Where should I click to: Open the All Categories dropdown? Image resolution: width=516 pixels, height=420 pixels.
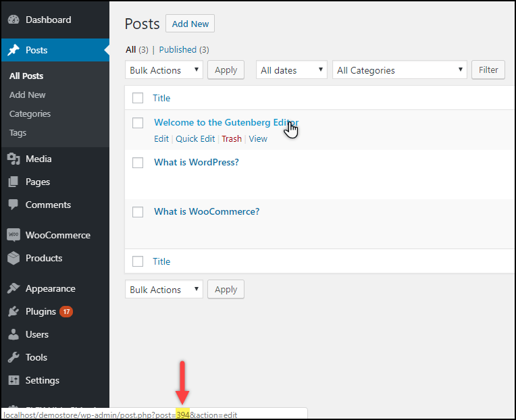(x=400, y=70)
